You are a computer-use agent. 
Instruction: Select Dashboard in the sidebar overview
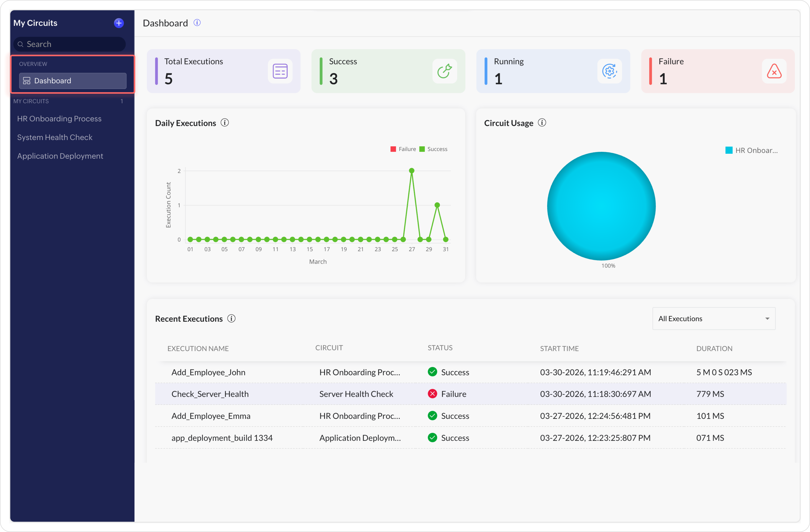pyautogui.click(x=73, y=81)
